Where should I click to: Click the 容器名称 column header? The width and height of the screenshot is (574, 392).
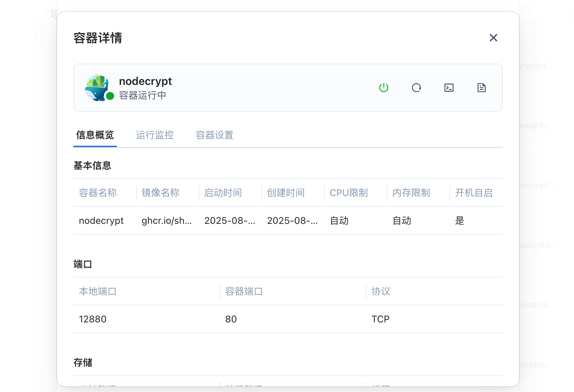tap(98, 193)
